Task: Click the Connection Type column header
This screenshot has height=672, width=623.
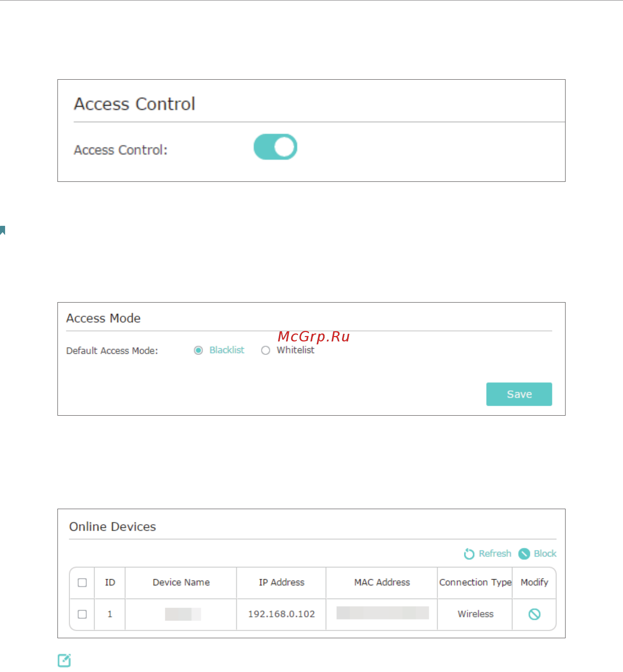Action: pyautogui.click(x=475, y=582)
